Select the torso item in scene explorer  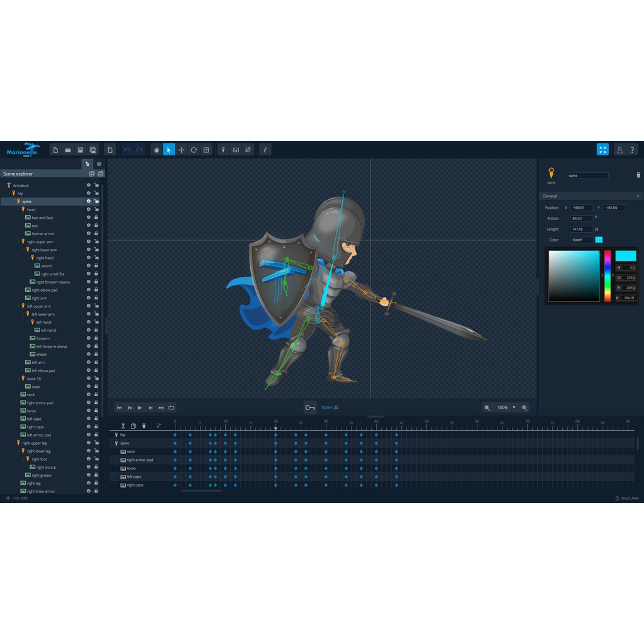coord(31,411)
